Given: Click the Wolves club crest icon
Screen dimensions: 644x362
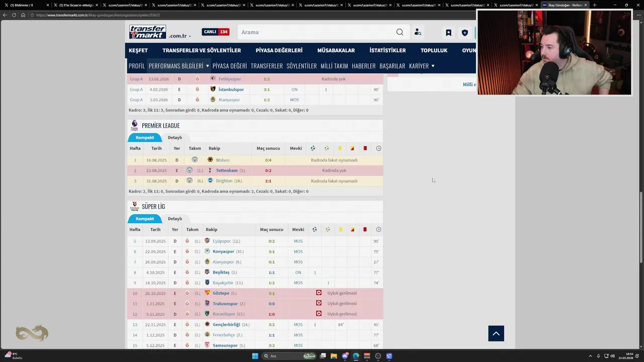Looking at the screenshot, I should click(x=210, y=160).
